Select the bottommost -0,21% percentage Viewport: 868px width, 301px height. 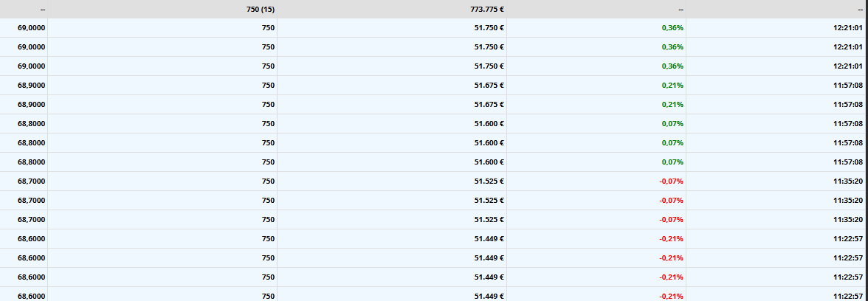(x=596, y=294)
